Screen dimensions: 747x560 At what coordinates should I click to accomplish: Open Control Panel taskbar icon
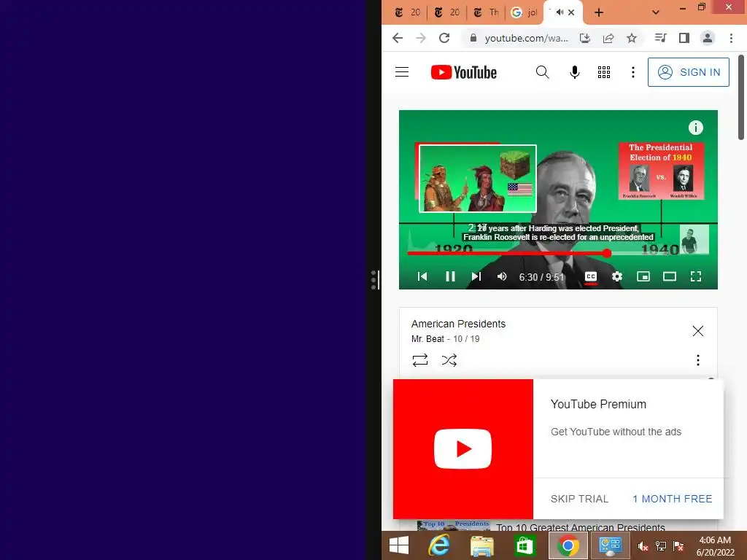click(x=610, y=545)
